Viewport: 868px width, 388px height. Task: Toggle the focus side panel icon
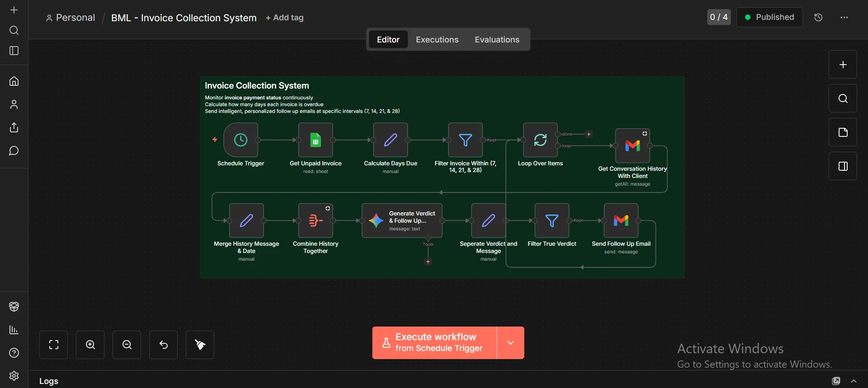pos(843,166)
